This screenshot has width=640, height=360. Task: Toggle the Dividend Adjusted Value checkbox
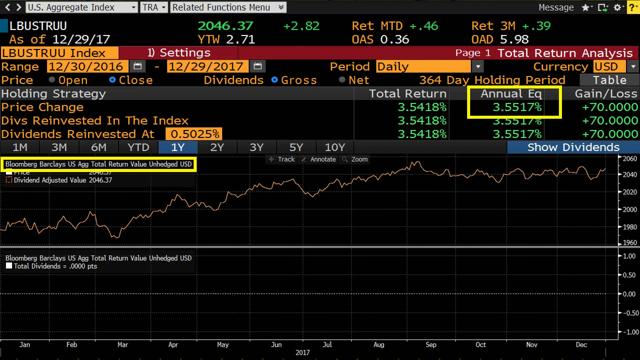[x=9, y=180]
